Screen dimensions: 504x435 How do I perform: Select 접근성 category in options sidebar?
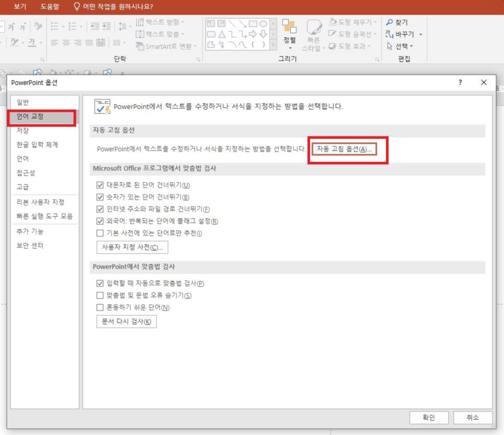click(x=44, y=173)
